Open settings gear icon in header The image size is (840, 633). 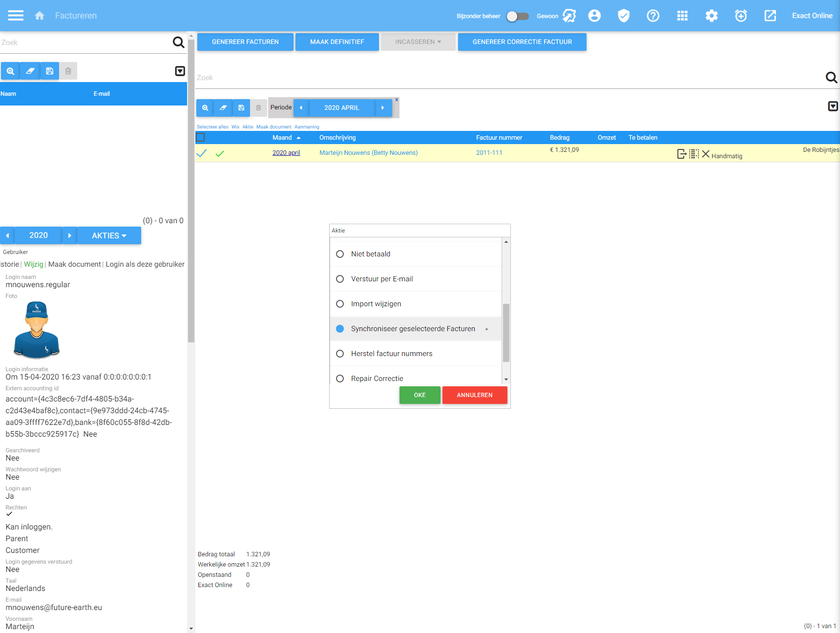click(712, 16)
